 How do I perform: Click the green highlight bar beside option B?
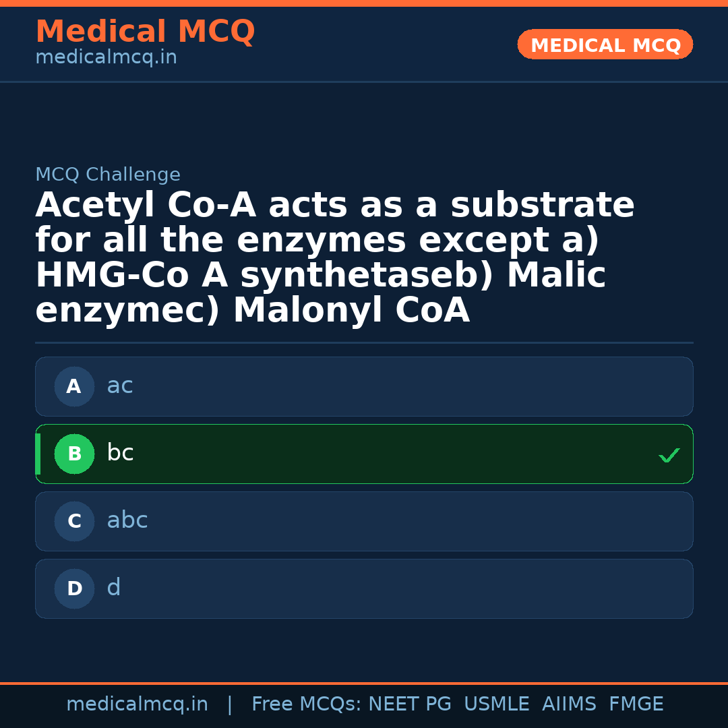coord(37,454)
